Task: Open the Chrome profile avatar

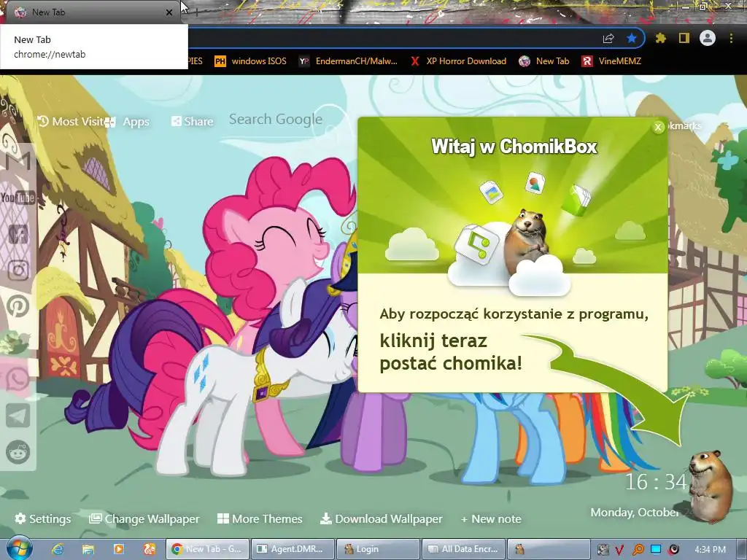Action: coord(708,38)
